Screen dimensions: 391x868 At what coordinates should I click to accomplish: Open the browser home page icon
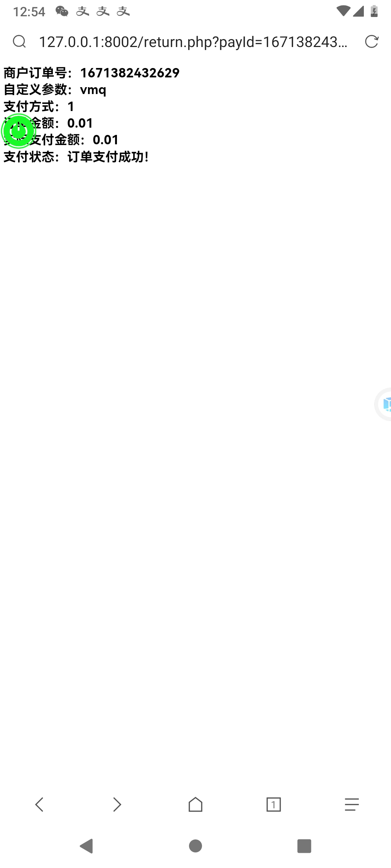(195, 804)
